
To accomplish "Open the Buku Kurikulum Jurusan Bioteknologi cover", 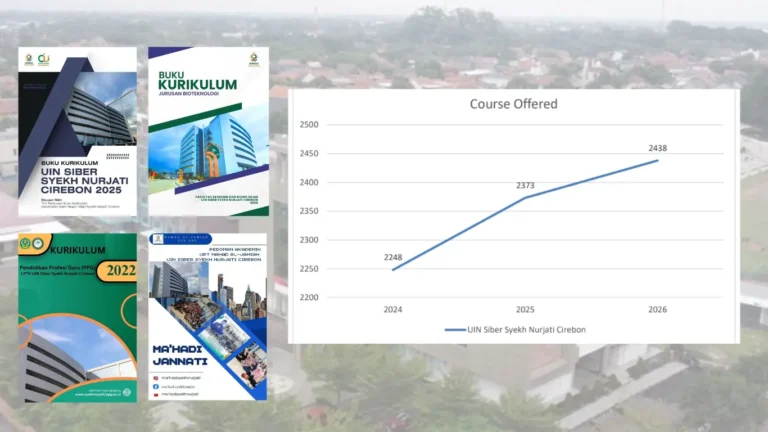I will (209, 131).
